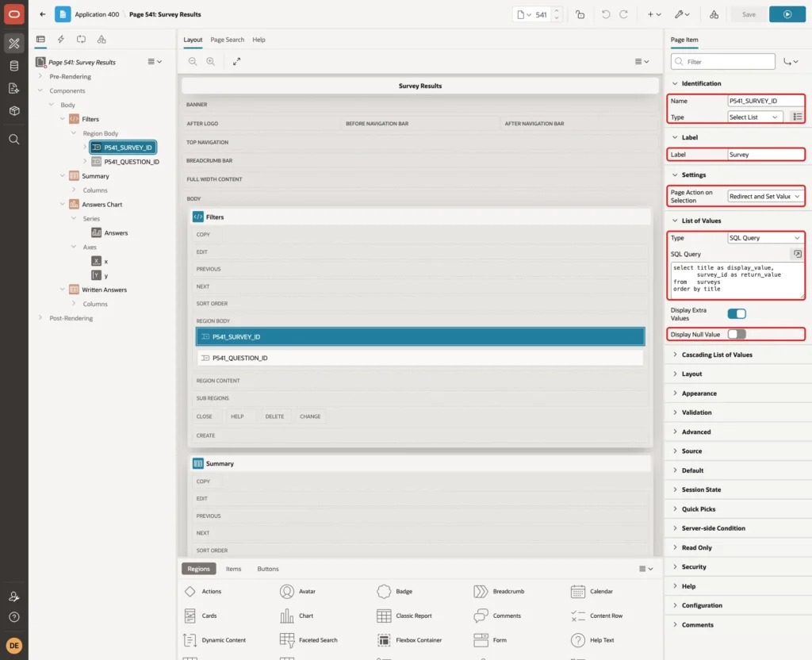Go back with the left arrow icon

point(43,14)
